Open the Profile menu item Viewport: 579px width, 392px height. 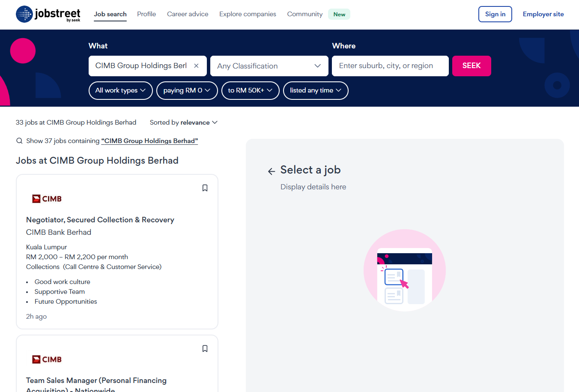point(146,14)
